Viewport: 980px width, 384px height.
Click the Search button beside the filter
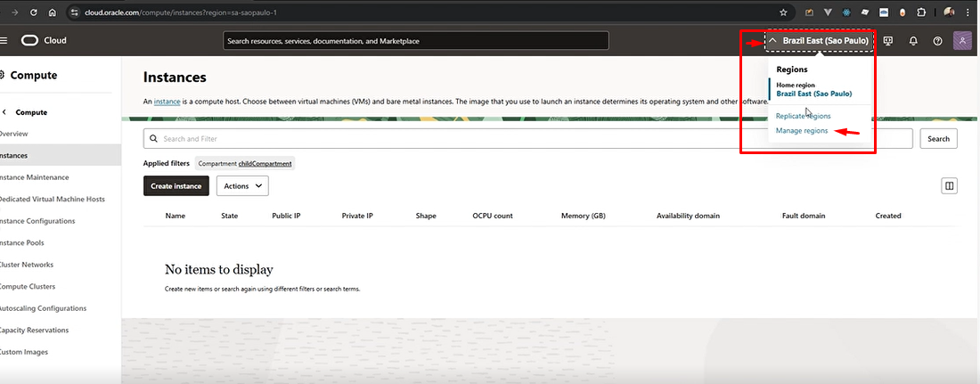click(938, 139)
